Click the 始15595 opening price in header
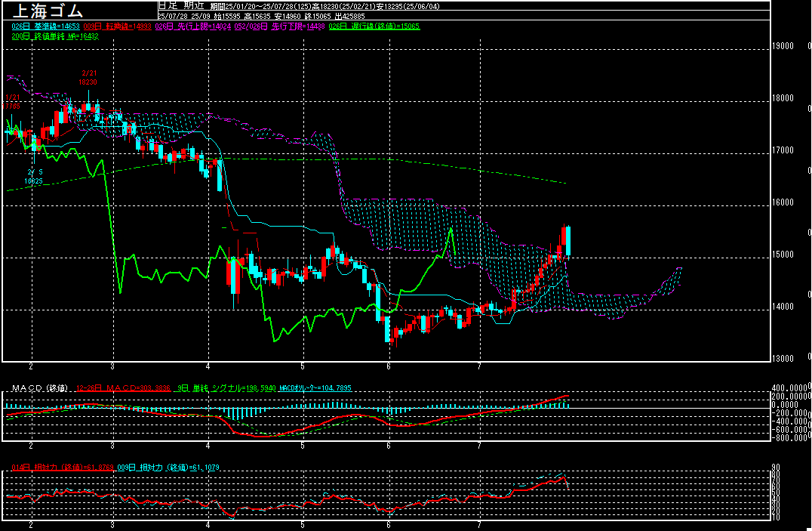 point(228,17)
